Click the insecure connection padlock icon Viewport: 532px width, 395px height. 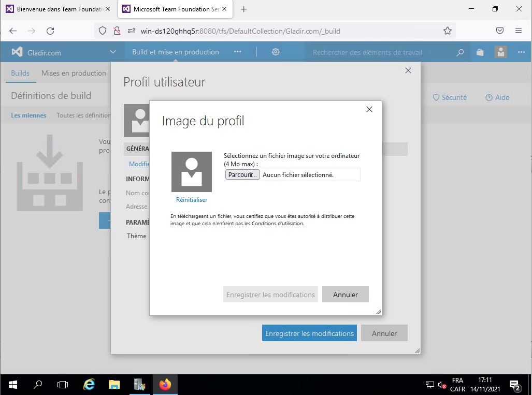117,31
